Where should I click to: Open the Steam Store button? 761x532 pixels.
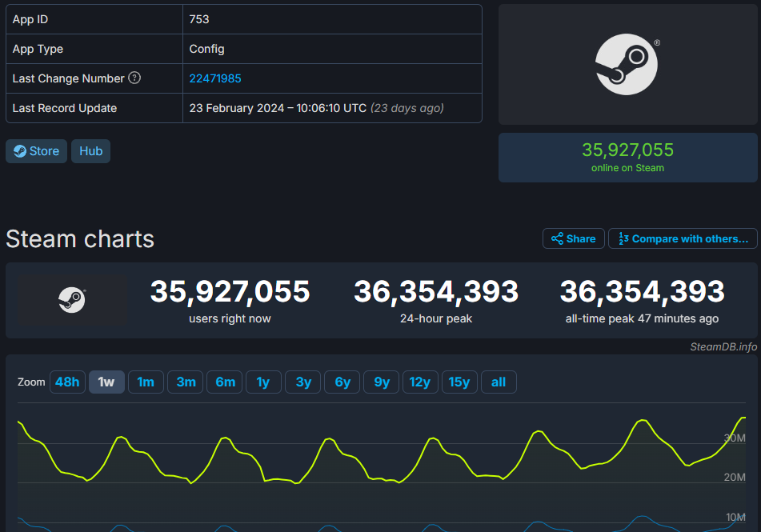36,151
